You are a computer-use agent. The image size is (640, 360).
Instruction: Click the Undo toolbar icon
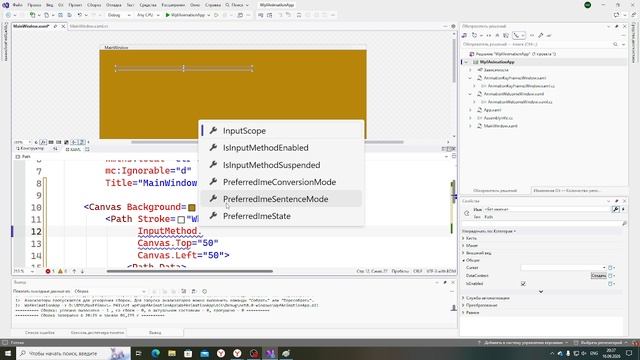pyautogui.click(x=80, y=15)
